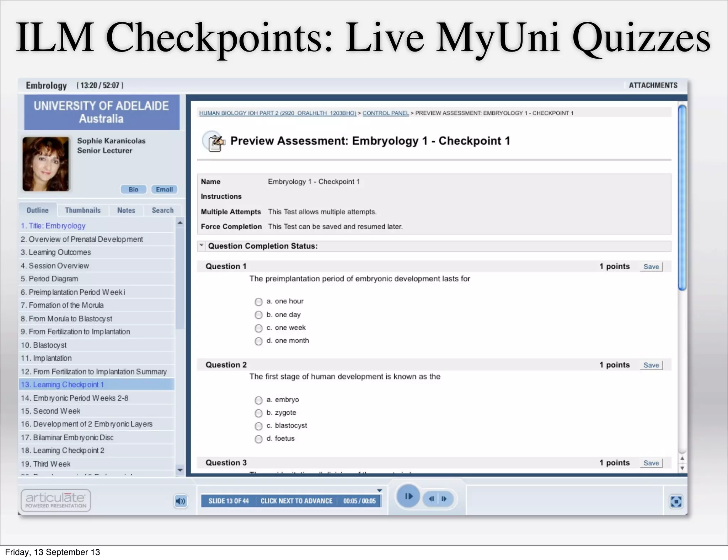Open Human Biology IOH Part 2 breadcrumb link
Viewport: 728px width, 560px height.
click(278, 113)
